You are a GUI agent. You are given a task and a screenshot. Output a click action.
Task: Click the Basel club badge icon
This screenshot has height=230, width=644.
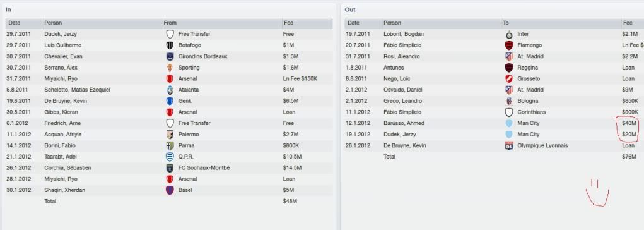click(x=170, y=190)
